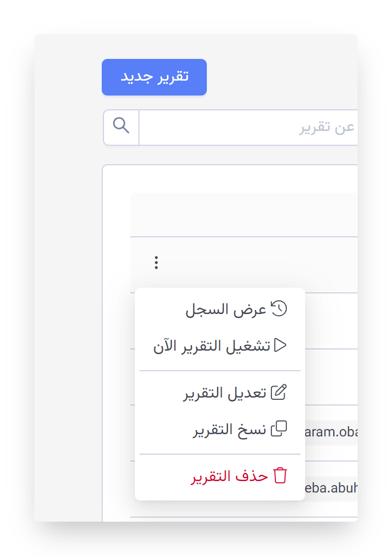The width and height of the screenshot is (392, 556).
Task: Click the red trash can icon
Action: coord(280,475)
